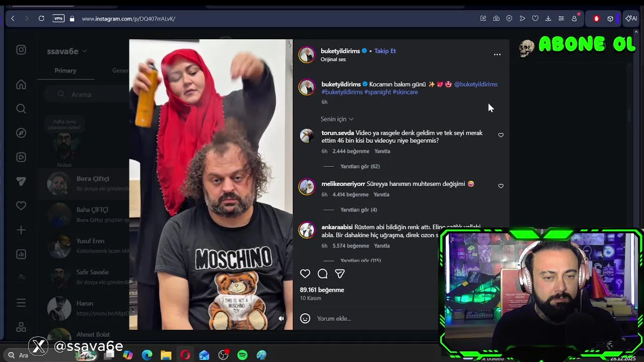This screenshot has width=644, height=362.
Task: Open Instagram Explore compass icon
Action: click(21, 133)
